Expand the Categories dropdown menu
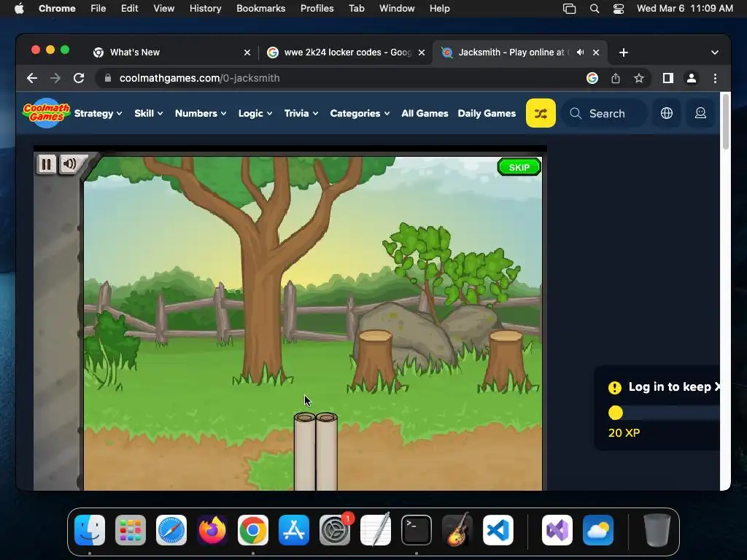This screenshot has width=747, height=560. point(360,113)
